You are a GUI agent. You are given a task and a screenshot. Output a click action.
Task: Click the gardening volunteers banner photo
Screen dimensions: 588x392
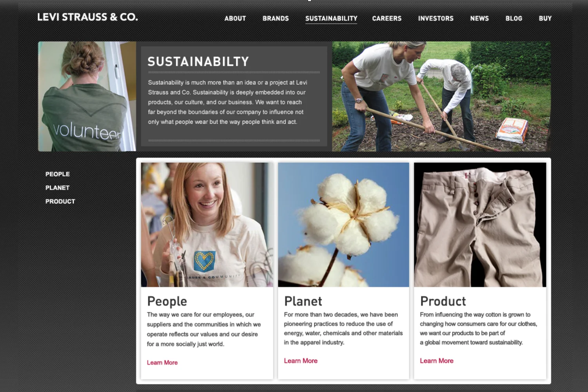[x=441, y=96]
